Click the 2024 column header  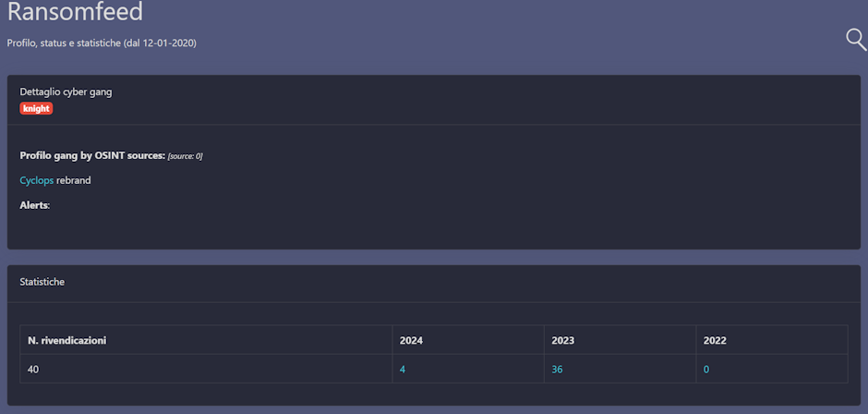pyautogui.click(x=411, y=340)
